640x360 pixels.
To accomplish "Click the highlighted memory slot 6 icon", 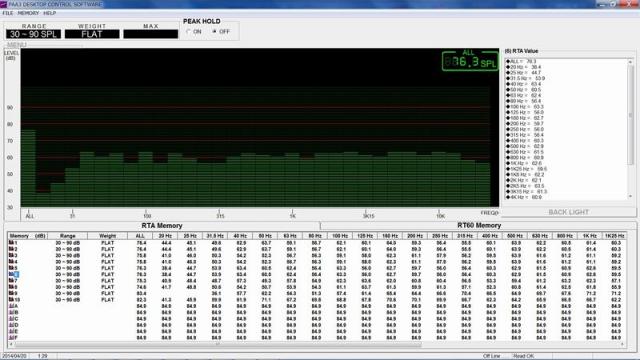I will 13,275.
